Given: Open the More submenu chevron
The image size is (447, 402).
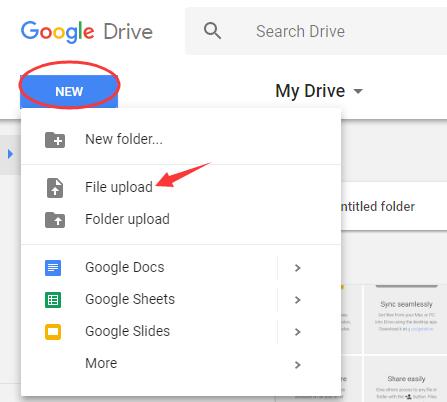Looking at the screenshot, I should click(x=298, y=364).
